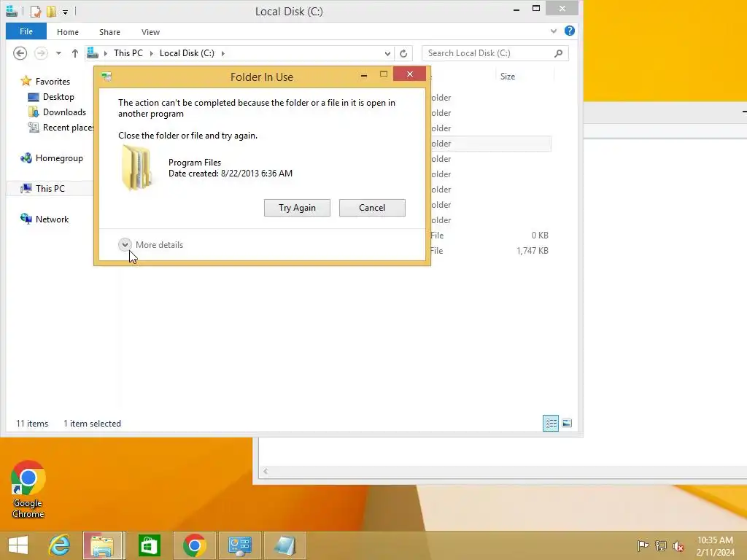Click the New folder quick access icon
Viewport: 747px width, 560px height.
click(x=52, y=11)
